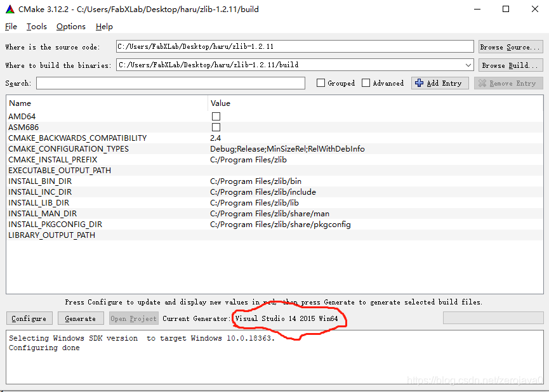Click Selecting Windows SDK version log line
The height and width of the screenshot is (392, 549).
pos(142,338)
